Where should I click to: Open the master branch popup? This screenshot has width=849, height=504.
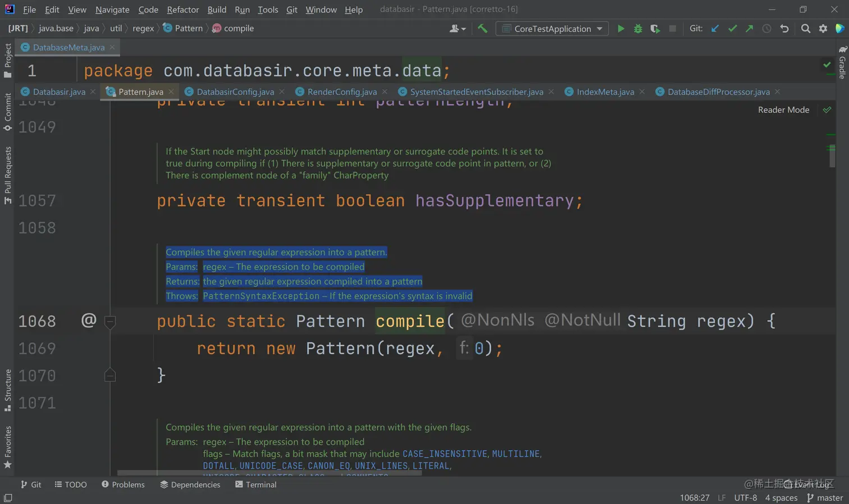(x=825, y=498)
